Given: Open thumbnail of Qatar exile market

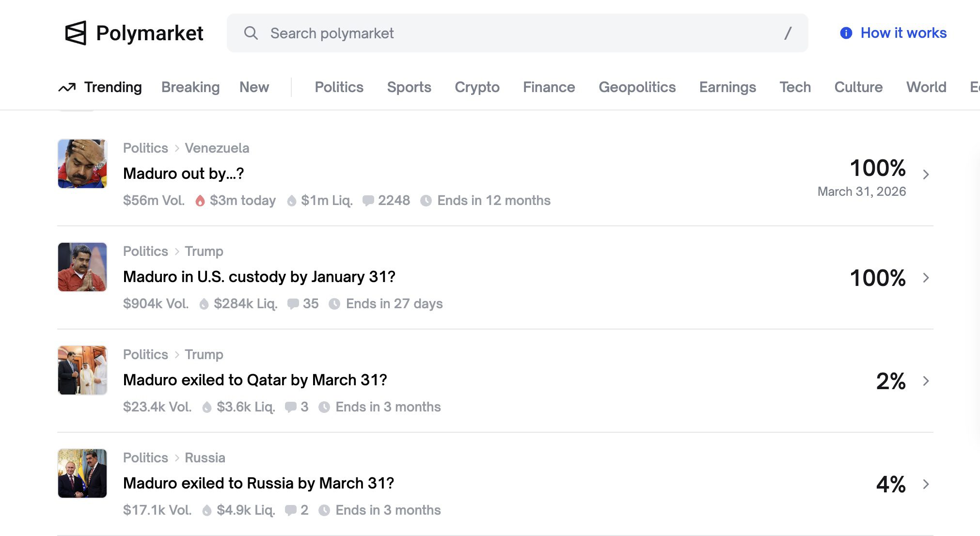Looking at the screenshot, I should 82,370.
